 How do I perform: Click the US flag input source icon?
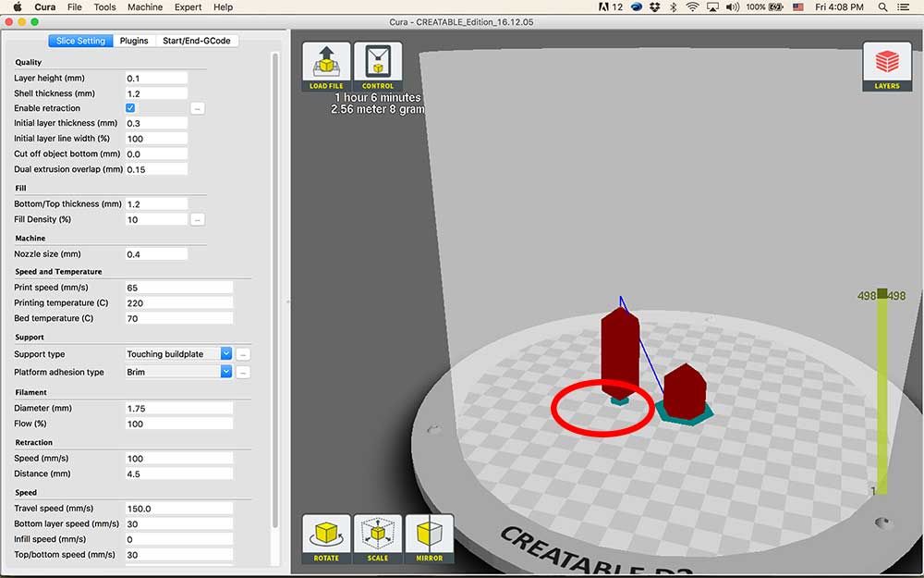pos(798,7)
